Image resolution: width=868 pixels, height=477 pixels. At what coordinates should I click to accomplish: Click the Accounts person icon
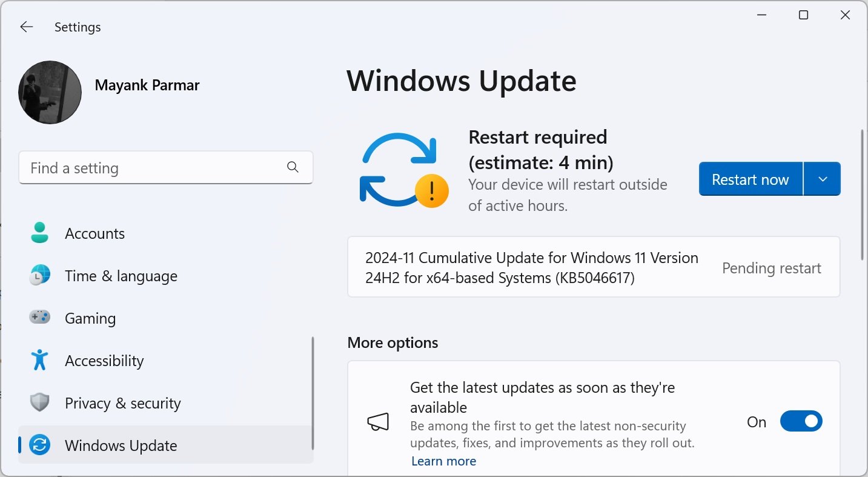[40, 233]
